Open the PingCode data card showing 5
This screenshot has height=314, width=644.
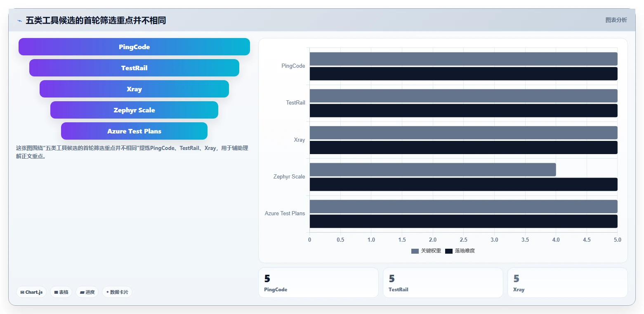[318, 283]
